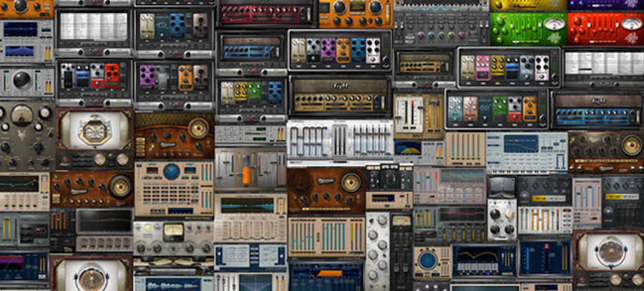Click the big cream dial on vintage grey unit
The image size is (644, 291).
point(22,115)
